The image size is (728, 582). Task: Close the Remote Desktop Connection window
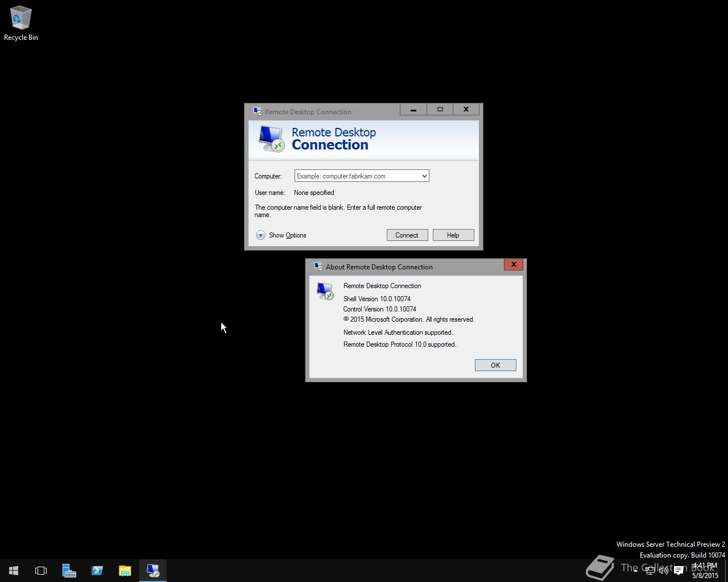[466, 110]
